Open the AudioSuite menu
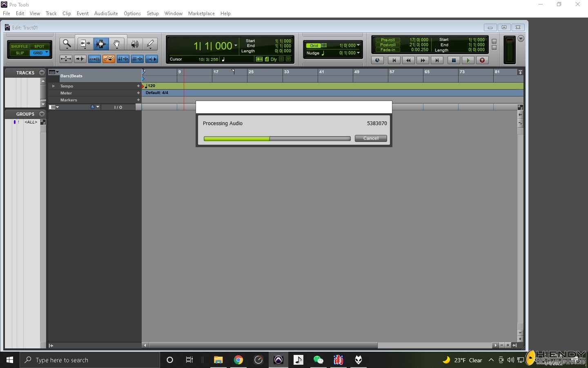The image size is (588, 368). [x=106, y=13]
